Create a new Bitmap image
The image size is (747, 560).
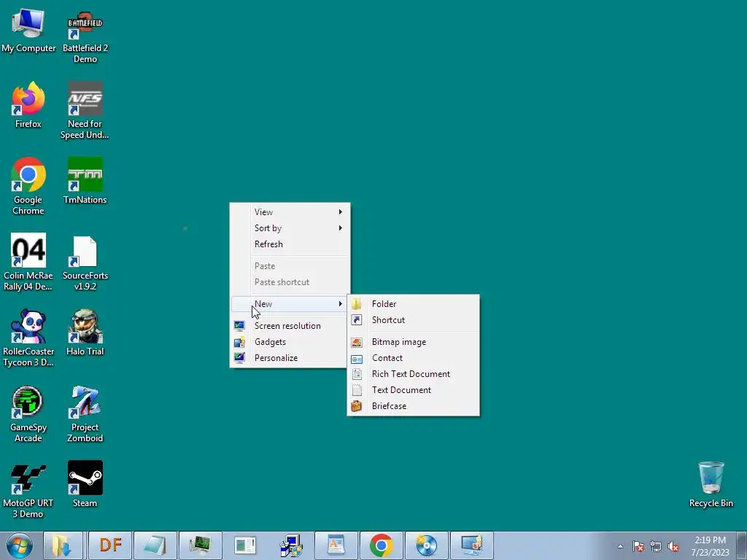413,342
